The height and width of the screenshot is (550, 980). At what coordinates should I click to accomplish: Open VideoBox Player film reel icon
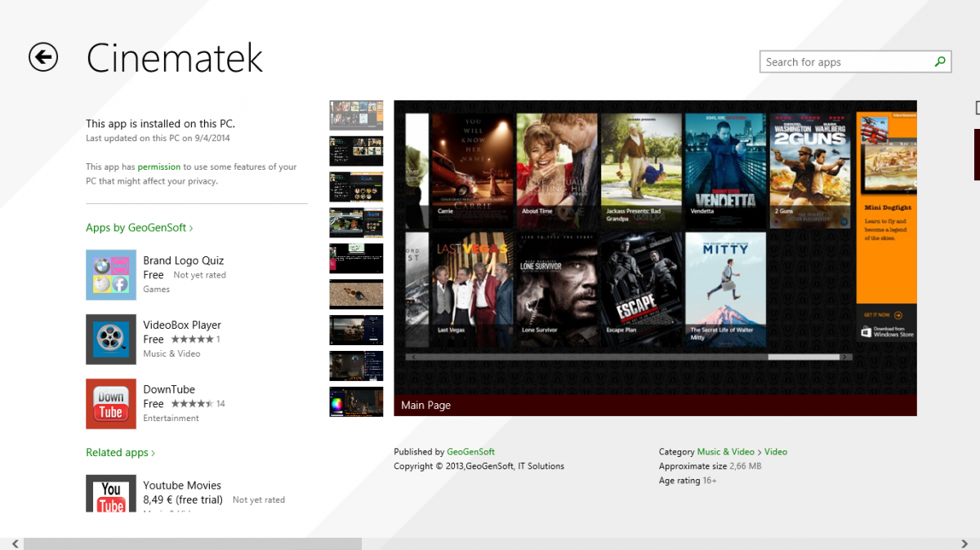(111, 339)
